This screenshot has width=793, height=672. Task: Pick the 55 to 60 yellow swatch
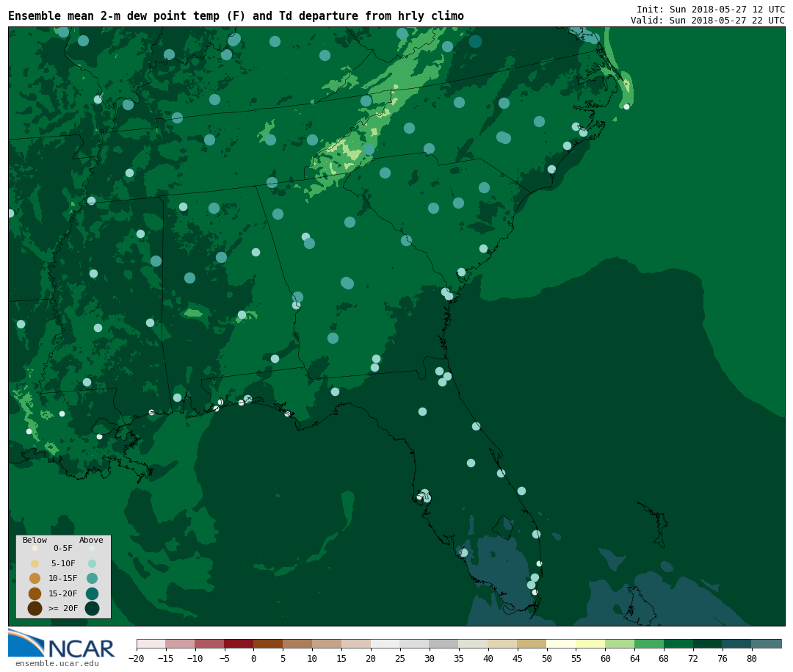591,643
